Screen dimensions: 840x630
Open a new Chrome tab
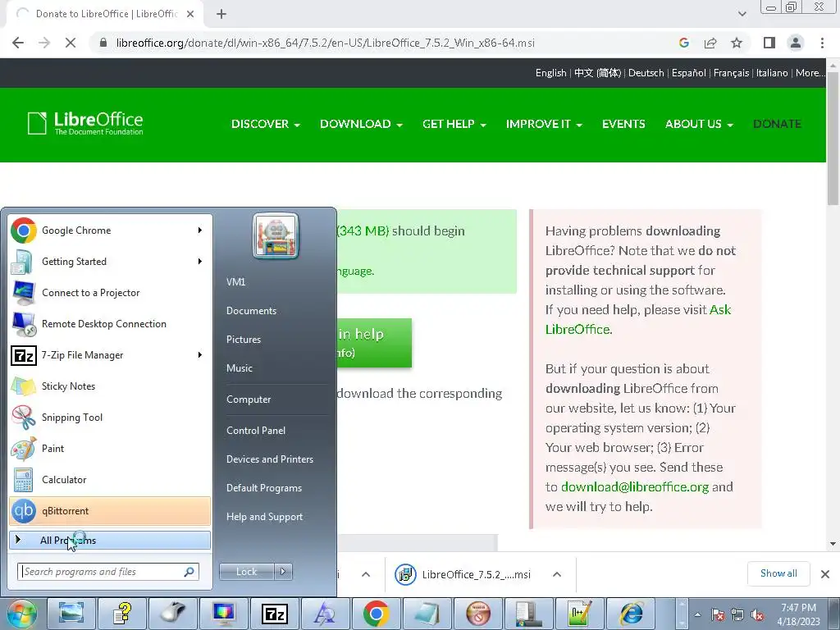221,15
